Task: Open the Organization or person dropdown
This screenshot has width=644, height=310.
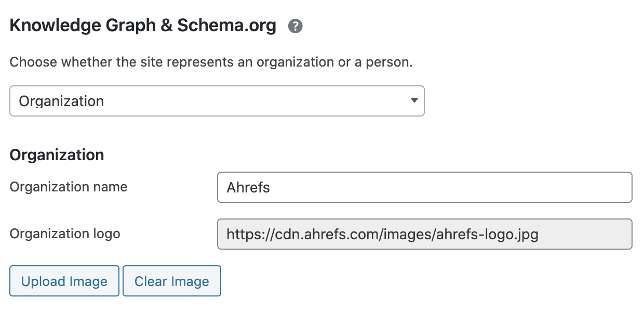Action: (x=217, y=101)
